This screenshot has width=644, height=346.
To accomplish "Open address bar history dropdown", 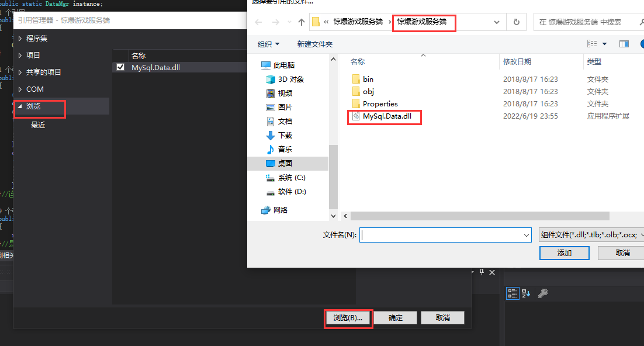I will pyautogui.click(x=497, y=22).
